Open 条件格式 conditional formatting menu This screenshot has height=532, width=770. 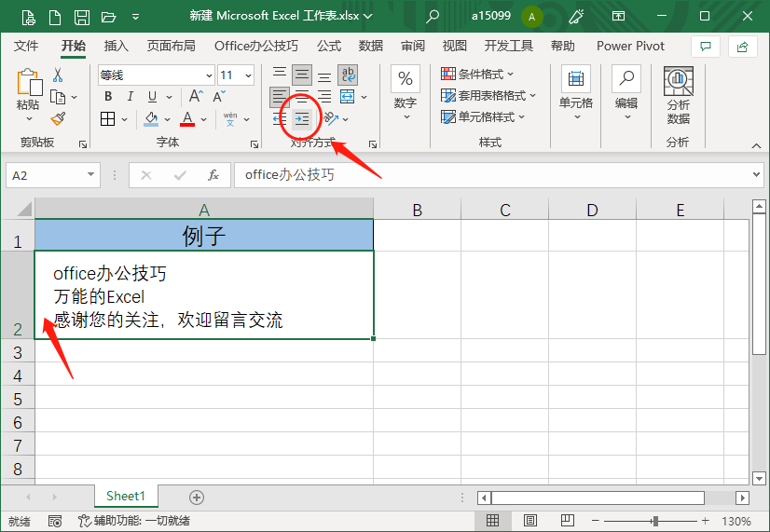click(x=477, y=75)
